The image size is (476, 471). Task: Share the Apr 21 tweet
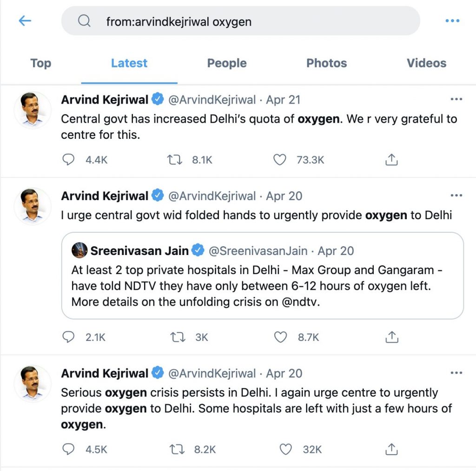click(x=391, y=160)
